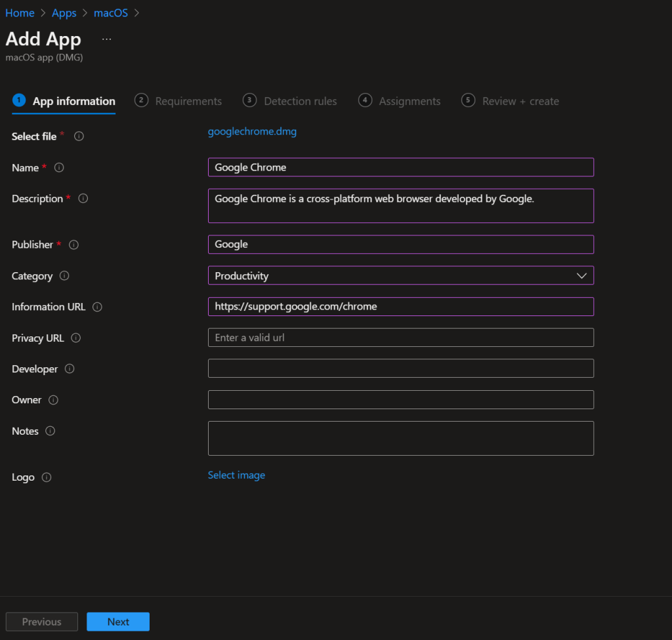Viewport: 672px width, 640px height.
Task: Click the Notes info icon
Action: tap(50, 431)
